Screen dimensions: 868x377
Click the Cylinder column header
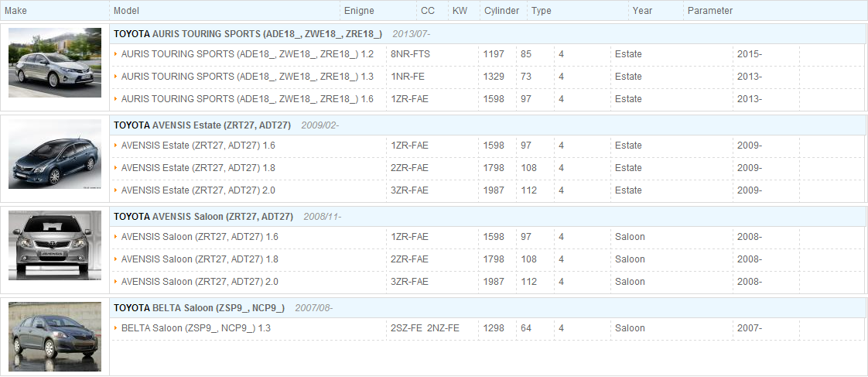pos(501,11)
